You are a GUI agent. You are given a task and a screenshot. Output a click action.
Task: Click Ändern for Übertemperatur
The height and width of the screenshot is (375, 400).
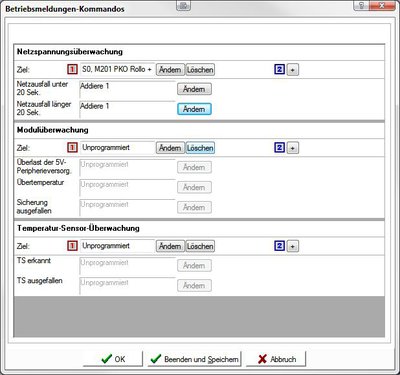click(x=194, y=187)
